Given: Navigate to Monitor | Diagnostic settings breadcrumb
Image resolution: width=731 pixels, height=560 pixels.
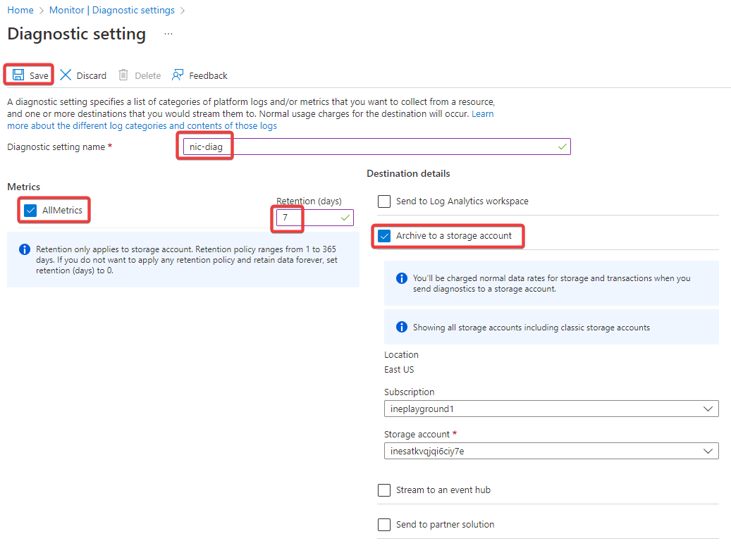Looking at the screenshot, I should pos(111,11).
